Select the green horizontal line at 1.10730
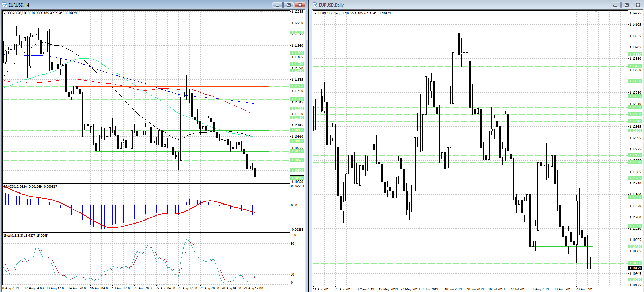The image size is (644, 292). click(184, 151)
